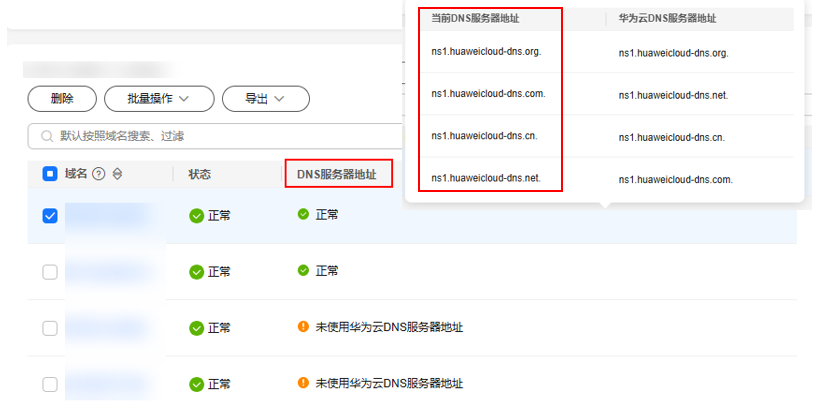Click the 当前DNS服务器地址 header in popup
Image resolution: width=818 pixels, height=413 pixels.
pos(475,18)
